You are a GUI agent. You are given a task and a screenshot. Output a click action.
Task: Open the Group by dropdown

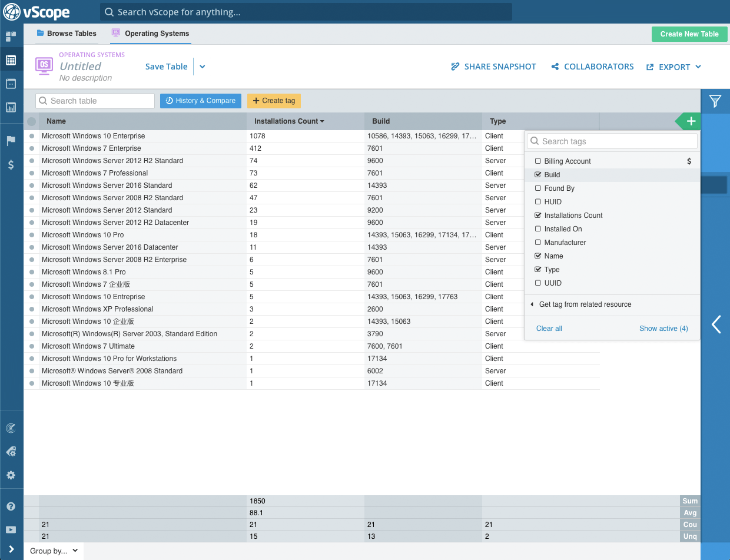point(54,551)
